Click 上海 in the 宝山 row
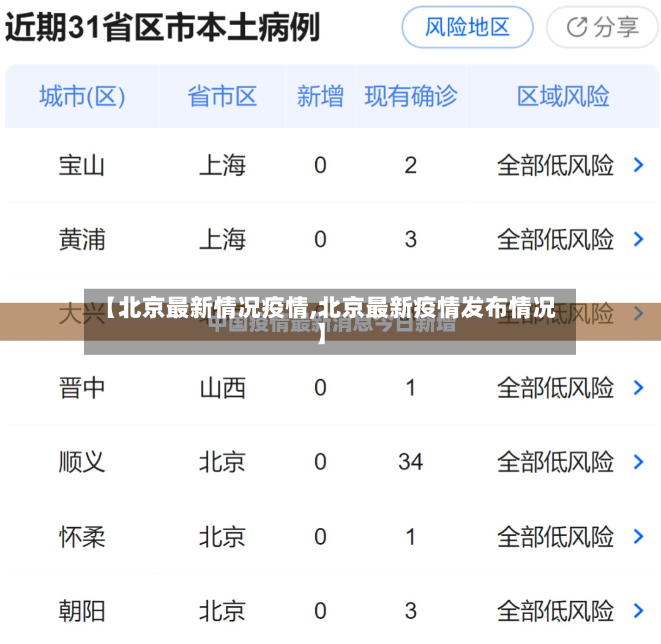The width and height of the screenshot is (661, 644). pos(223,165)
